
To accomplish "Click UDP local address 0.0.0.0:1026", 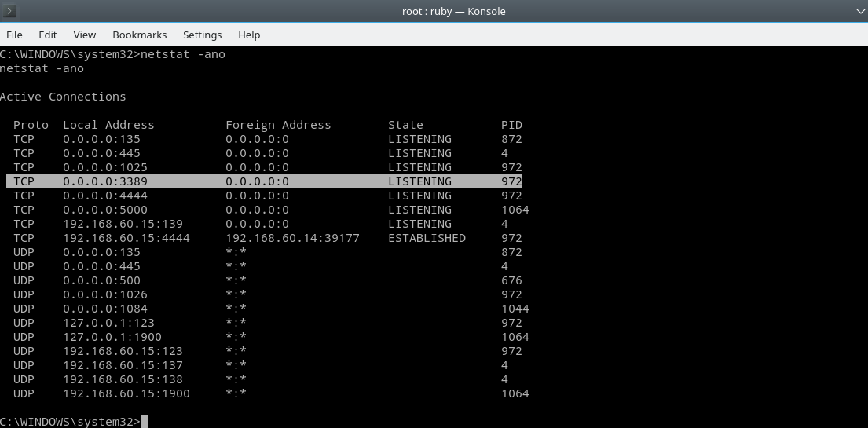I will 105,294.
